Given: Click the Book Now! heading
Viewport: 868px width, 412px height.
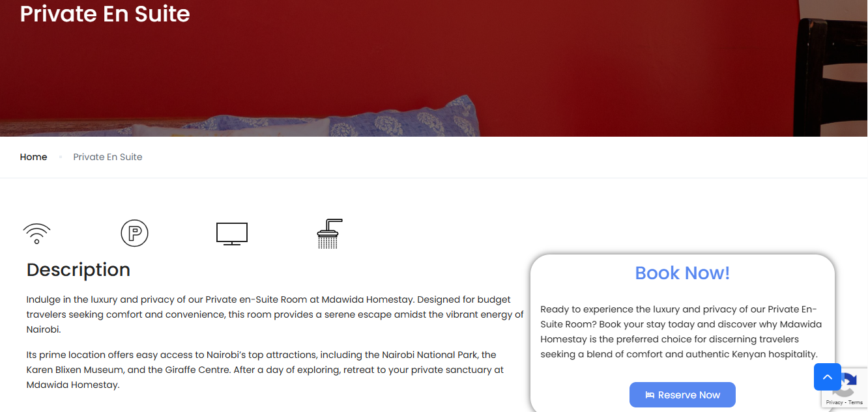Looking at the screenshot, I should [x=682, y=273].
